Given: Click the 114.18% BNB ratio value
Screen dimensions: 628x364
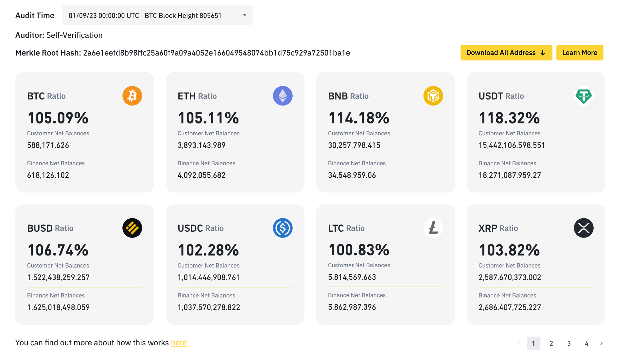Looking at the screenshot, I should [x=359, y=118].
